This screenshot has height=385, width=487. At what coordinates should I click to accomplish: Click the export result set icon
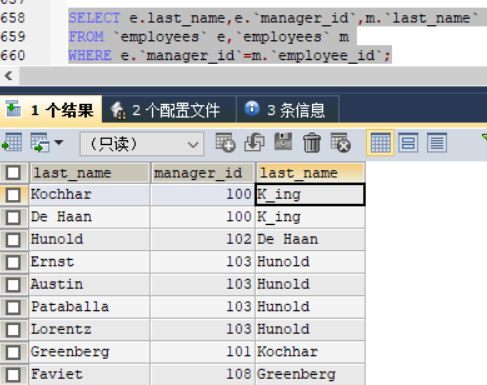[12, 143]
